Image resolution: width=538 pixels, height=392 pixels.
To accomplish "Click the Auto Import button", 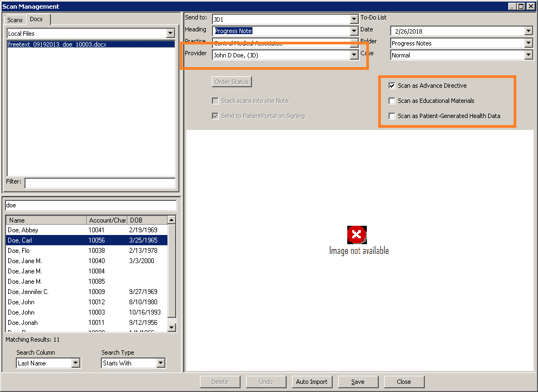I will pyautogui.click(x=312, y=382).
